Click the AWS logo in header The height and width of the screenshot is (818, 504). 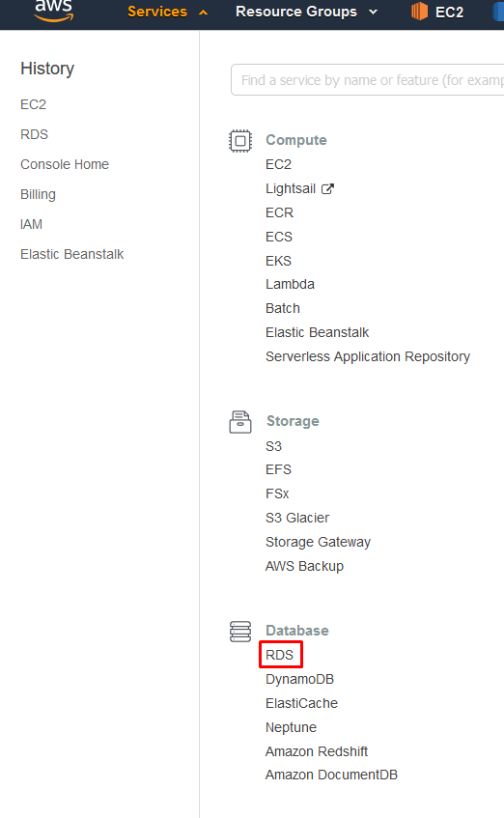click(x=54, y=11)
